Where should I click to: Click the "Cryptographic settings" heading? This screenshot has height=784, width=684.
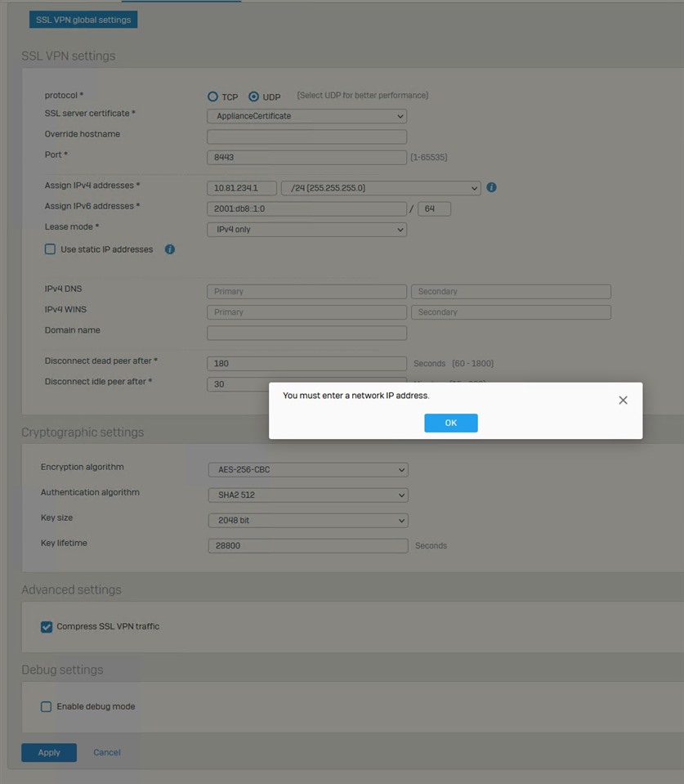pyautogui.click(x=83, y=432)
